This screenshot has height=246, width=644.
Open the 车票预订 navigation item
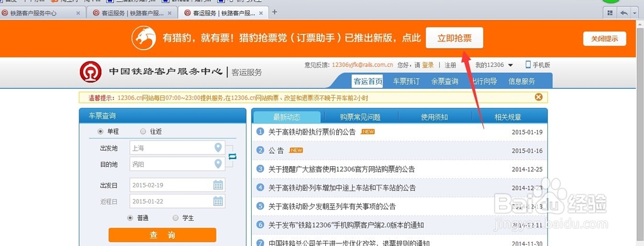(406, 81)
